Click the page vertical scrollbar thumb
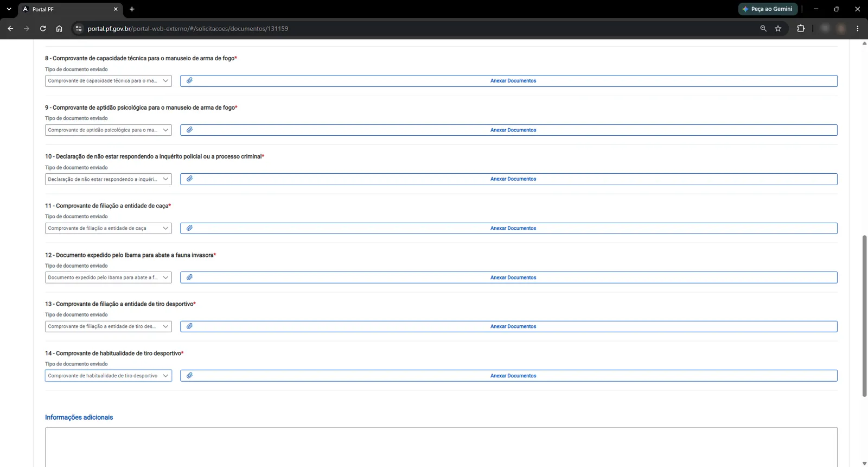The image size is (868, 467). pyautogui.click(x=864, y=316)
